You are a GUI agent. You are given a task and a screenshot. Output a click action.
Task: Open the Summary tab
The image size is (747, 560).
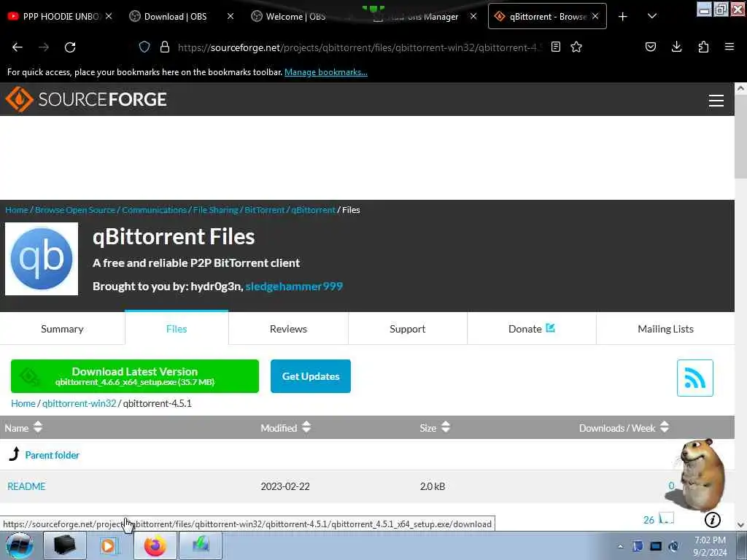pyautogui.click(x=63, y=329)
